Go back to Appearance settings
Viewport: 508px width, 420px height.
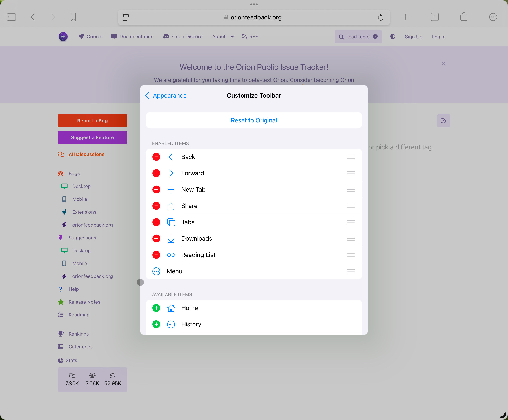166,96
